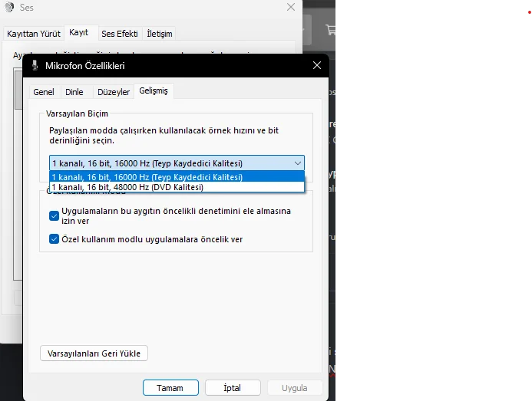
Task: Click the Paylaşılan modda çalışırken description text
Action: point(164,135)
